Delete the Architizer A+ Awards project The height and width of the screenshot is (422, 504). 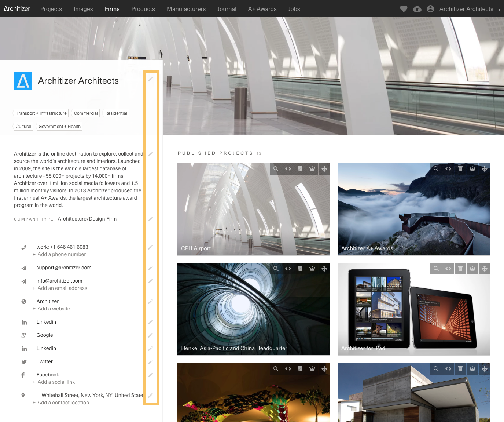pyautogui.click(x=460, y=169)
